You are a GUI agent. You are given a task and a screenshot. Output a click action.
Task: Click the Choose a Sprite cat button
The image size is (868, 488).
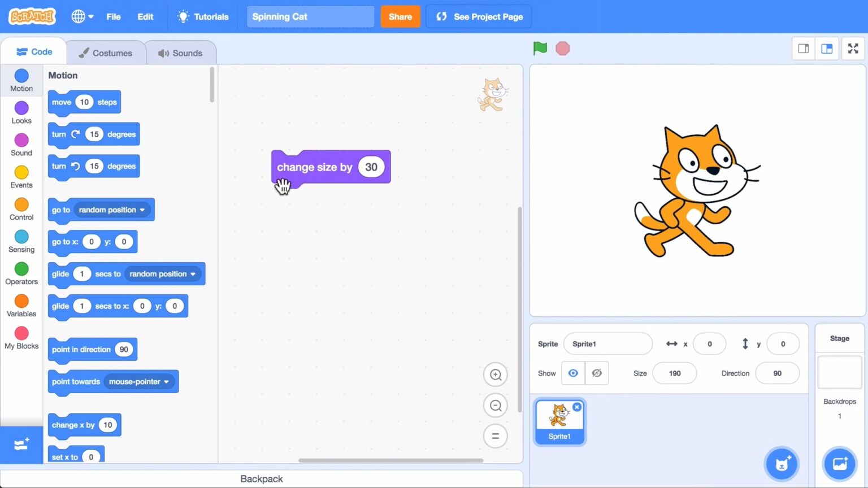[x=782, y=464]
